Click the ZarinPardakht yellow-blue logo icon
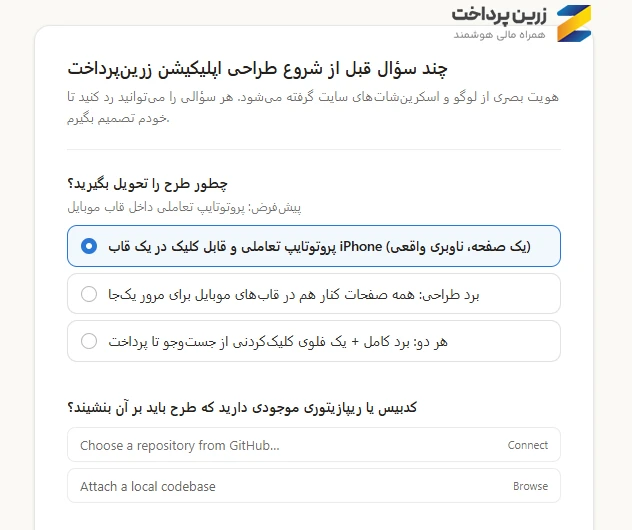Image resolution: width=632 pixels, height=530 pixels. (x=574, y=23)
